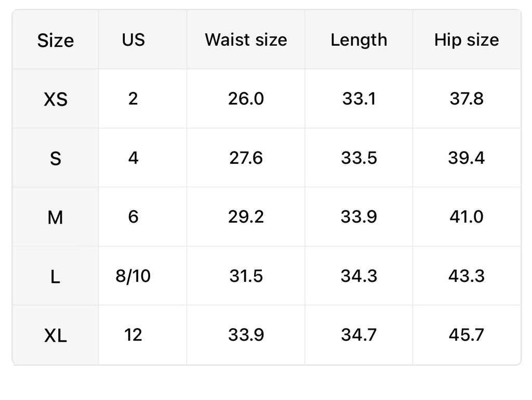Click the S size row label
The width and height of the screenshot is (532, 400).
[56, 158]
